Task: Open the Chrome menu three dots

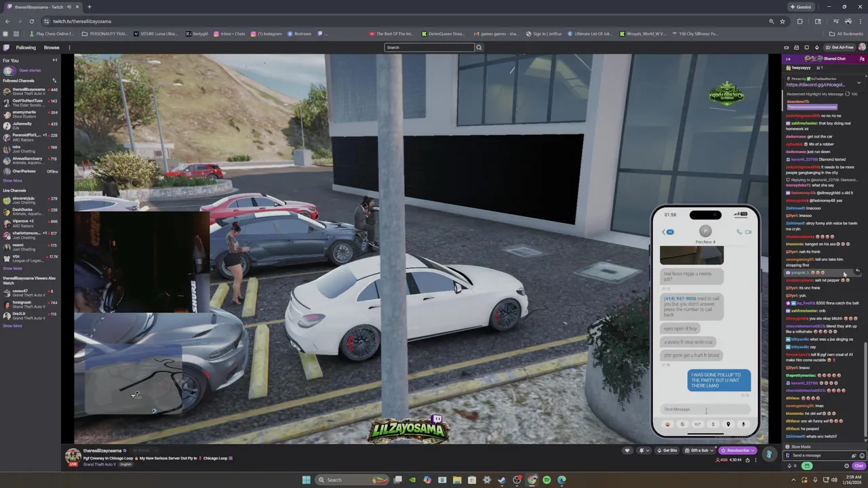Action: tap(860, 21)
